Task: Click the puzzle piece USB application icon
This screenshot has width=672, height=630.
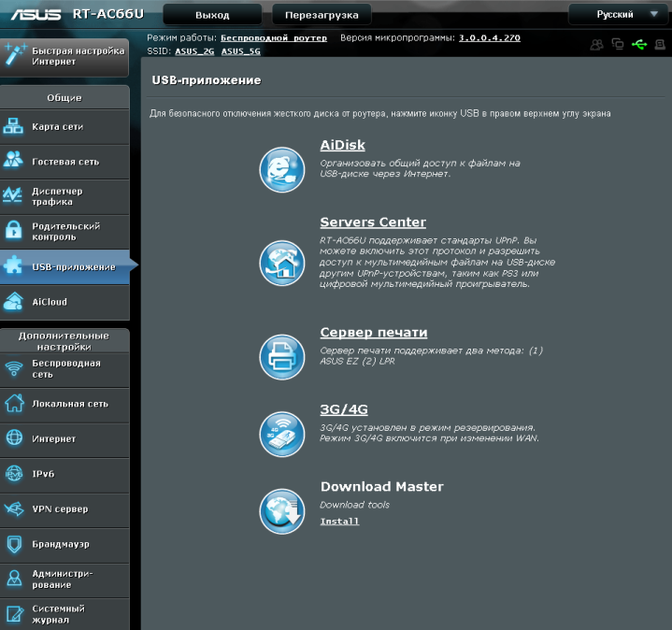Action: [x=12, y=265]
